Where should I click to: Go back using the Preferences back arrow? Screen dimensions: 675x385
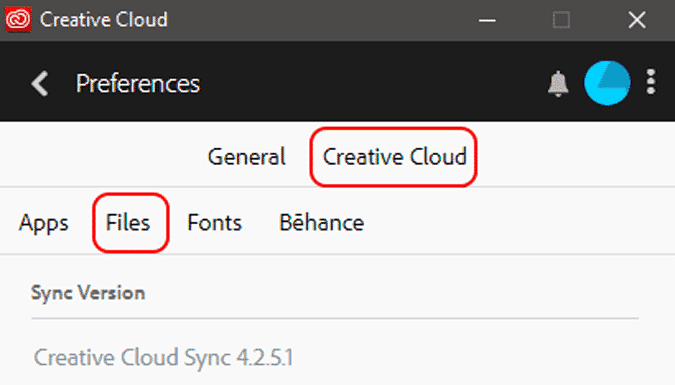[40, 84]
